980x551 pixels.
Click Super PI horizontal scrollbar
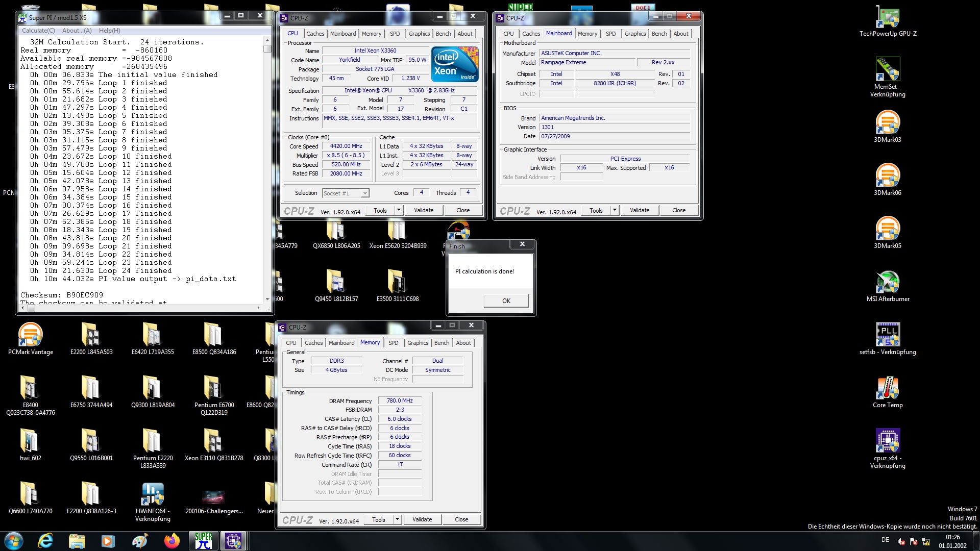pyautogui.click(x=141, y=308)
